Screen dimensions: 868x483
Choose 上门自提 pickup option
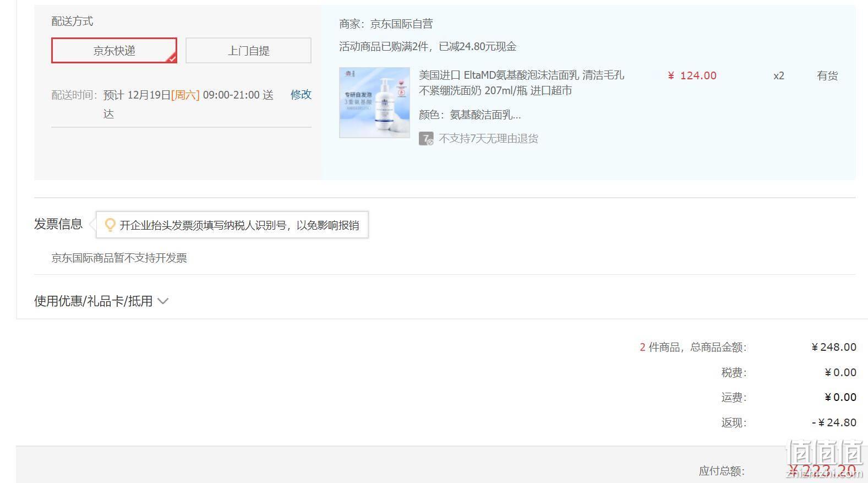(x=248, y=51)
